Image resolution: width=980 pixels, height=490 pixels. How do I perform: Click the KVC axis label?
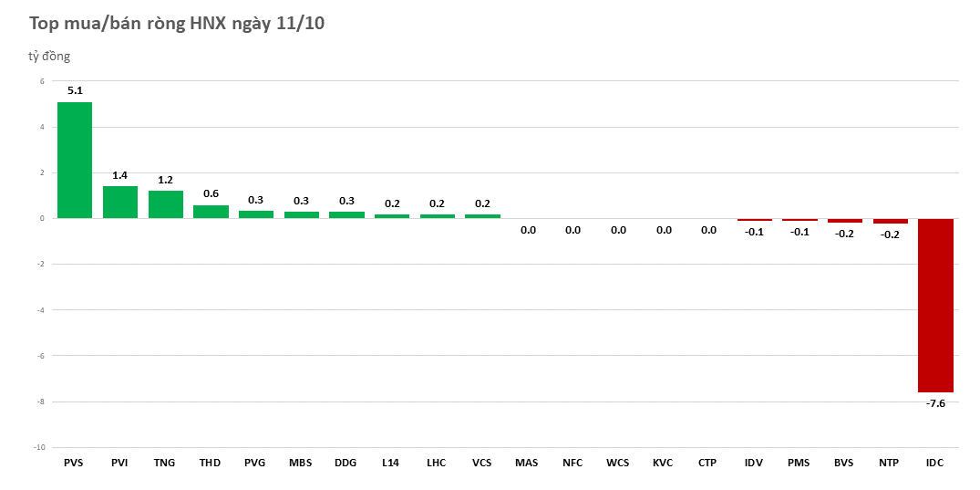point(663,463)
